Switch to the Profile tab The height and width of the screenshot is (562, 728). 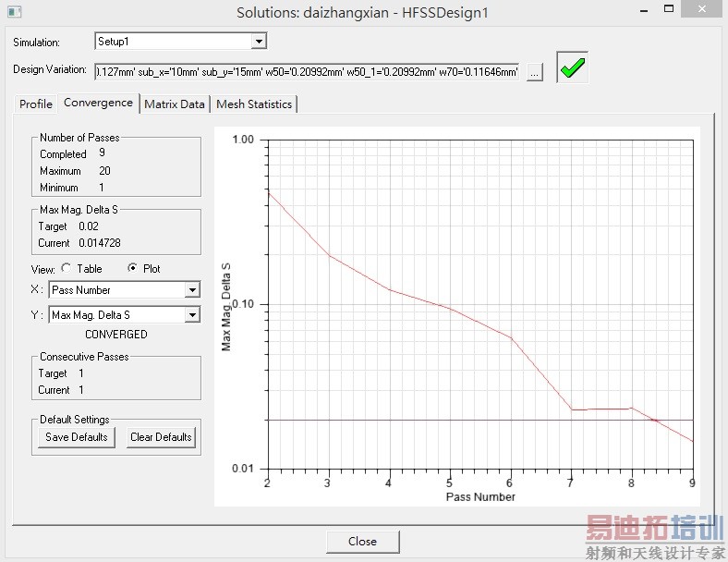point(36,104)
